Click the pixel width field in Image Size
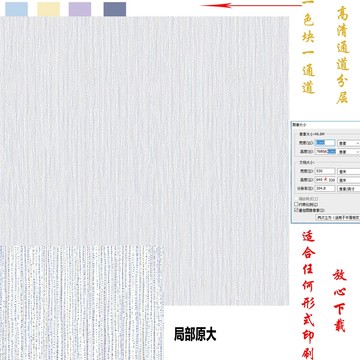 (x=325, y=143)
